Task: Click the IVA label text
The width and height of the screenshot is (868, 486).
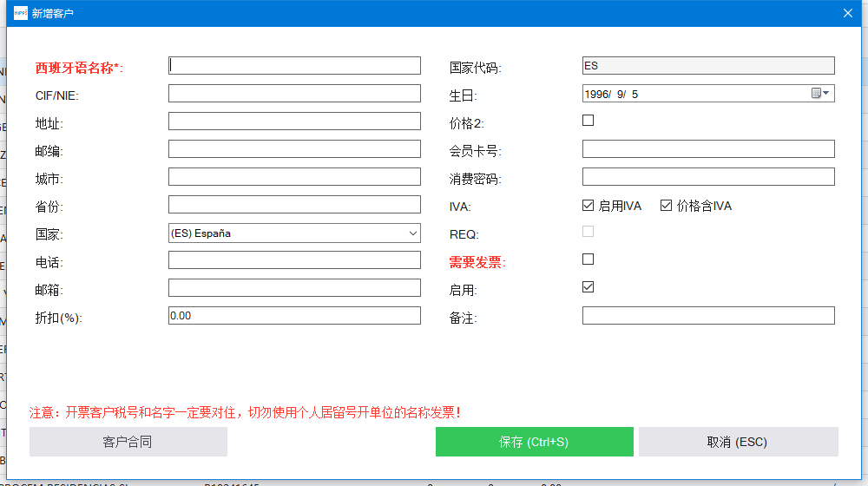Action: tap(460, 207)
